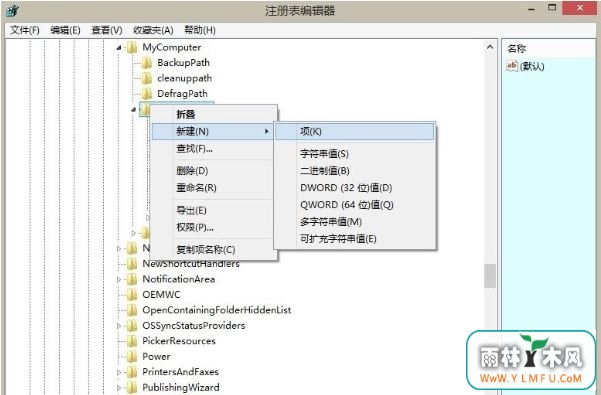The image size is (601, 395).
Task: Select DWORD (32 位)值(D) in the submenu
Action: 355,188
